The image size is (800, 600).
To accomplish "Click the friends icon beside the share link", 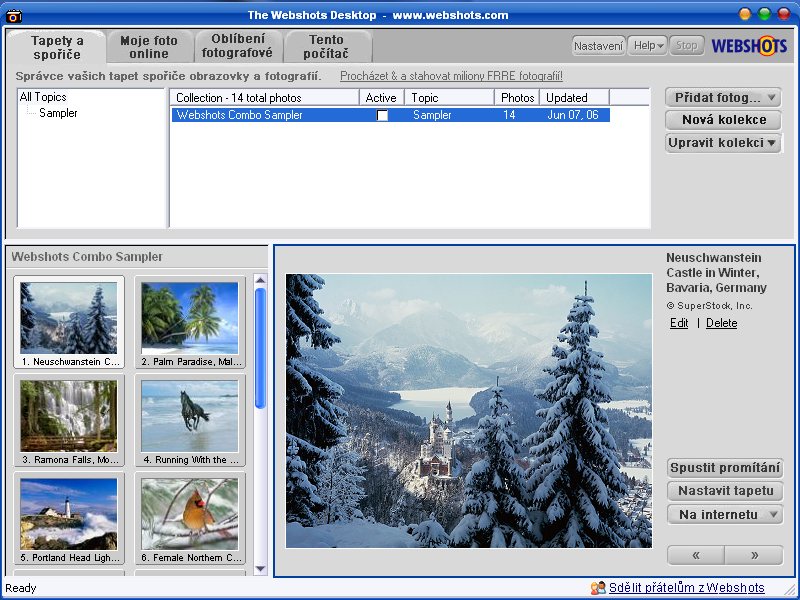I will (x=598, y=588).
